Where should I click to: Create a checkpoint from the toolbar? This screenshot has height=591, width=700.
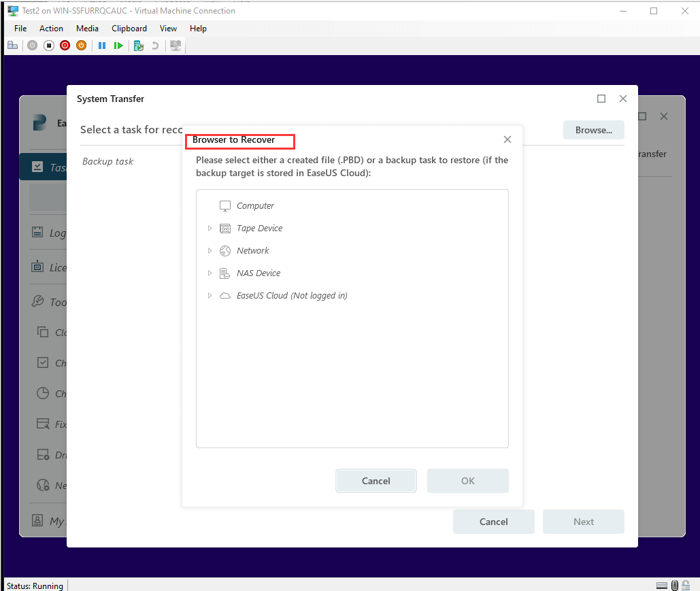coord(138,46)
